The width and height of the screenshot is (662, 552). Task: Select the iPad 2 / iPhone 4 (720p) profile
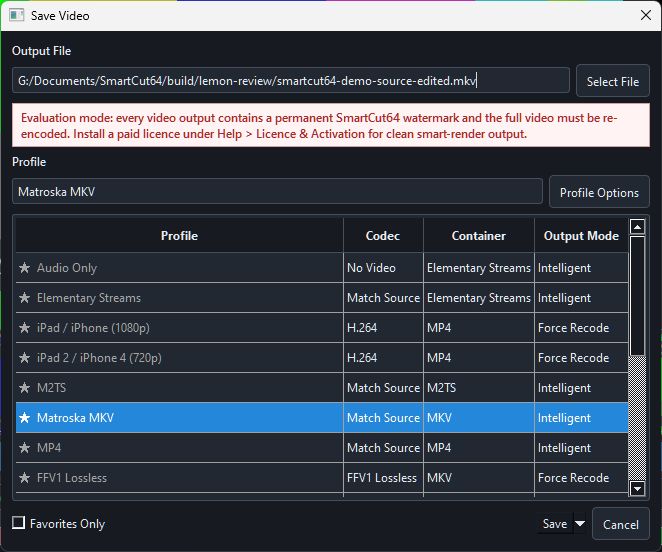[99, 358]
